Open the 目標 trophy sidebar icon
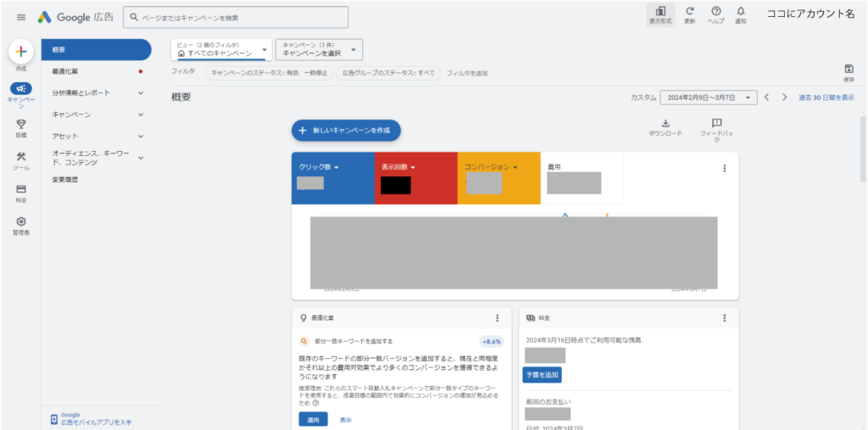The image size is (868, 430). click(21, 124)
